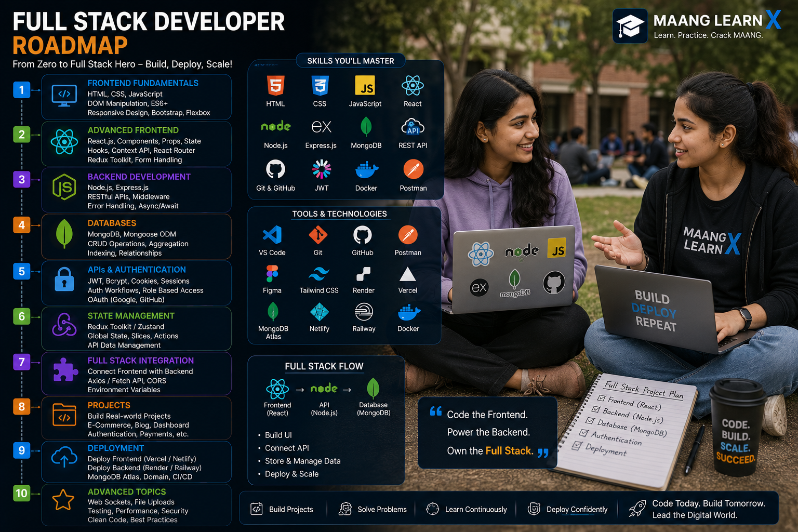Click the React atom labeled React in skills
This screenshot has width=798, height=532.
(413, 85)
